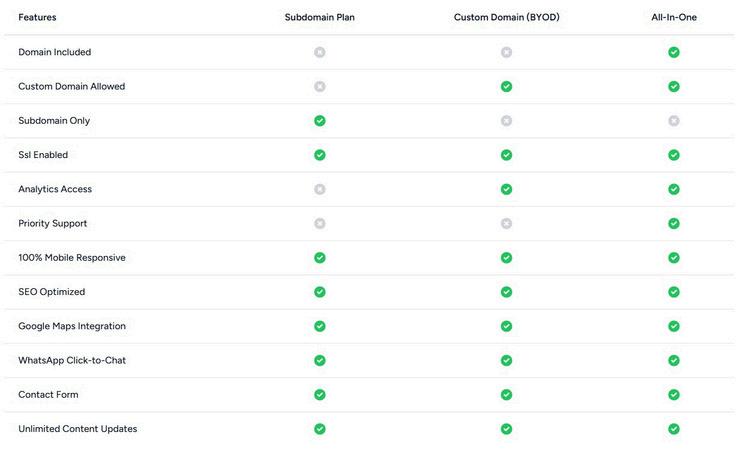Click Subdomain Plan Domain Included gray cross
746x453 pixels.
tap(320, 52)
